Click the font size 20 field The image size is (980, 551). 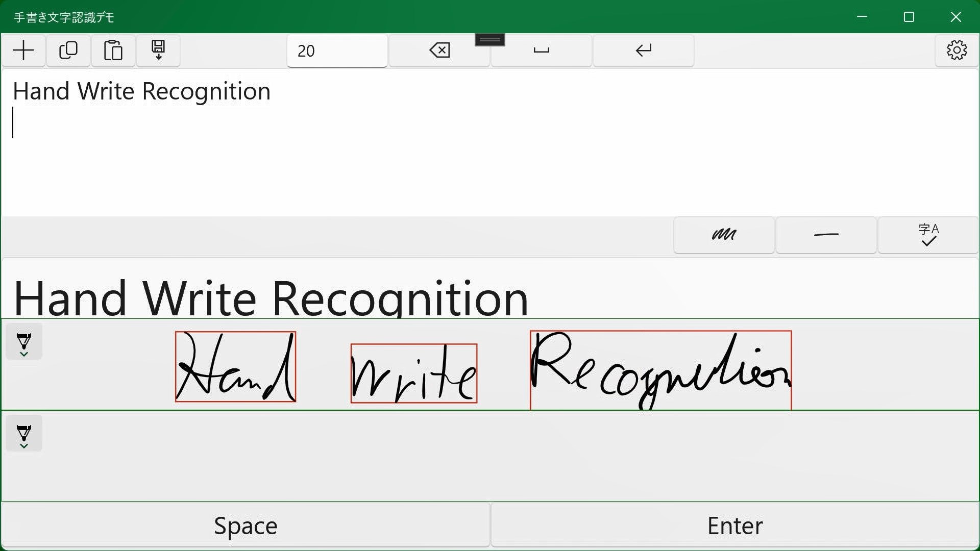click(x=337, y=51)
